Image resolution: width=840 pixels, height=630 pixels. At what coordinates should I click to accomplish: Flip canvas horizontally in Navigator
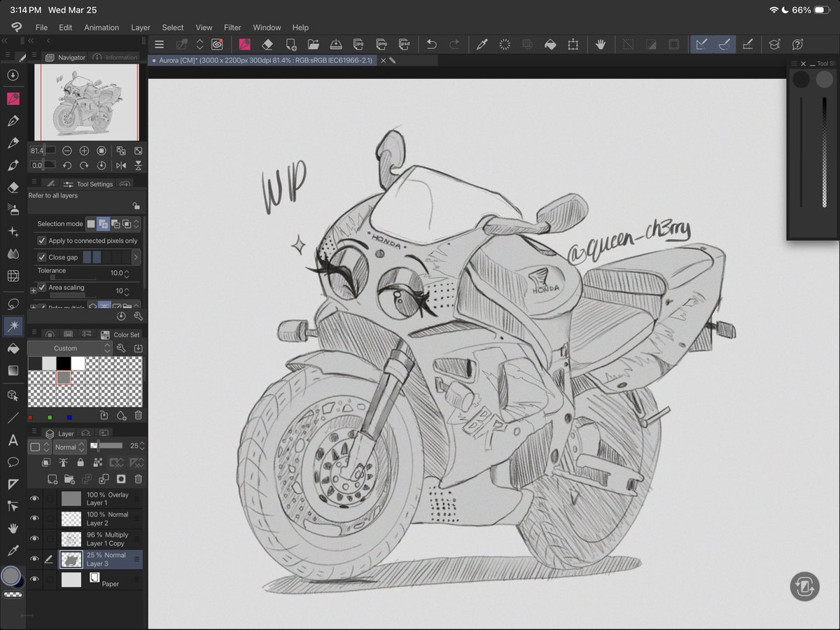(121, 165)
